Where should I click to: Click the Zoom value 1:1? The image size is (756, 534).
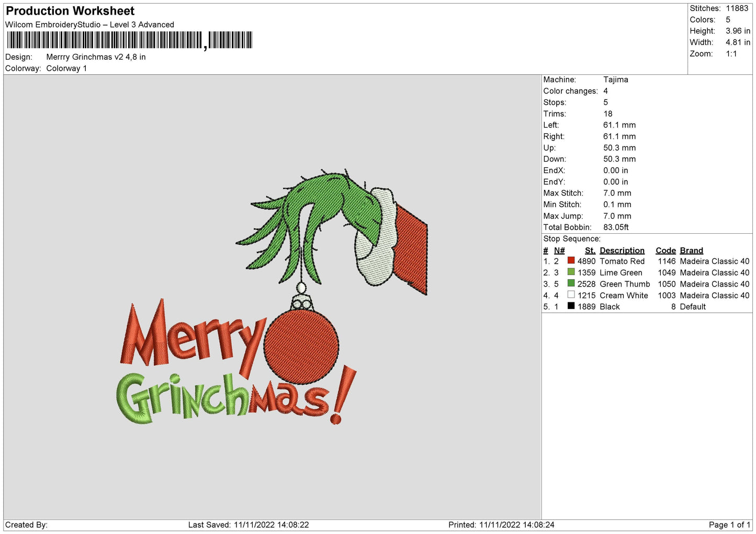pos(731,54)
